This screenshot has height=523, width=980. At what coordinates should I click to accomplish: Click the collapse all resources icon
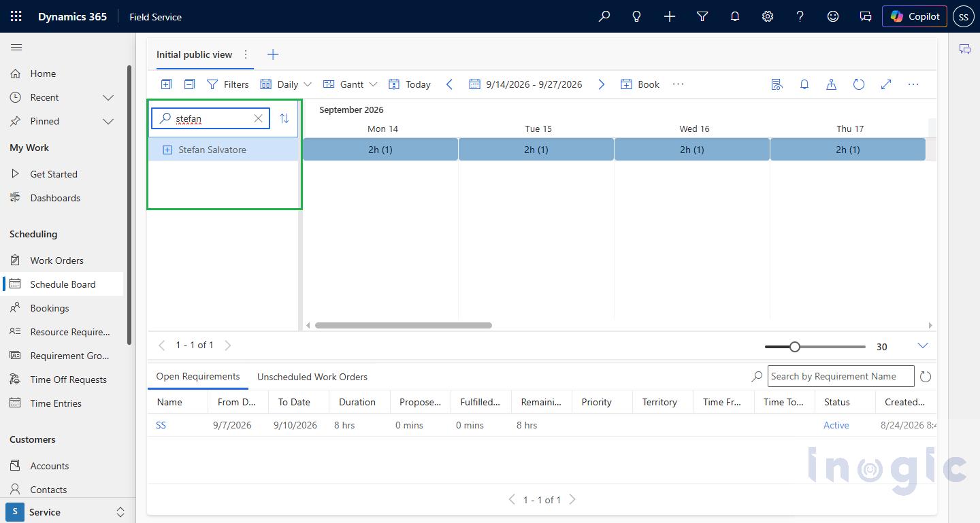pyautogui.click(x=190, y=84)
